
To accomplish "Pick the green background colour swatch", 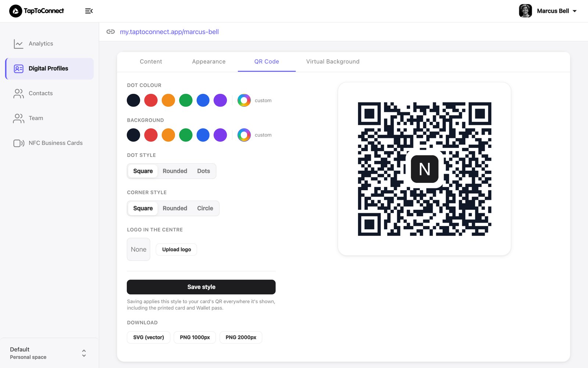I will (x=186, y=135).
